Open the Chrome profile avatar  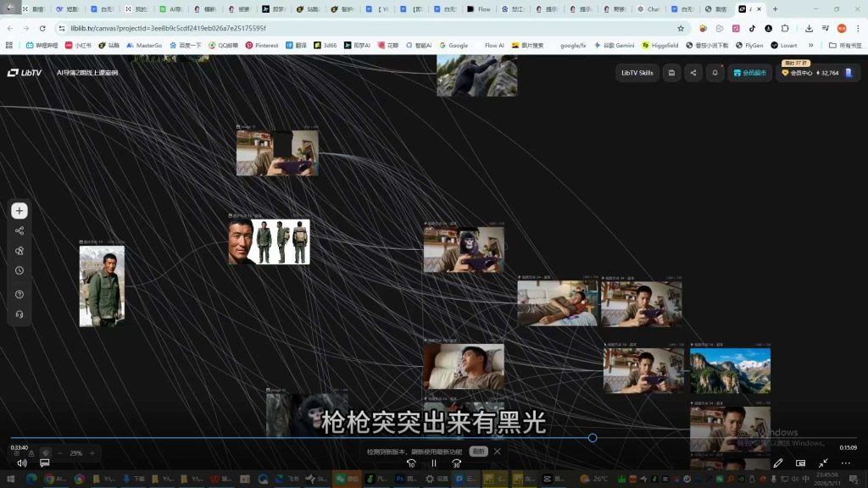(x=842, y=28)
